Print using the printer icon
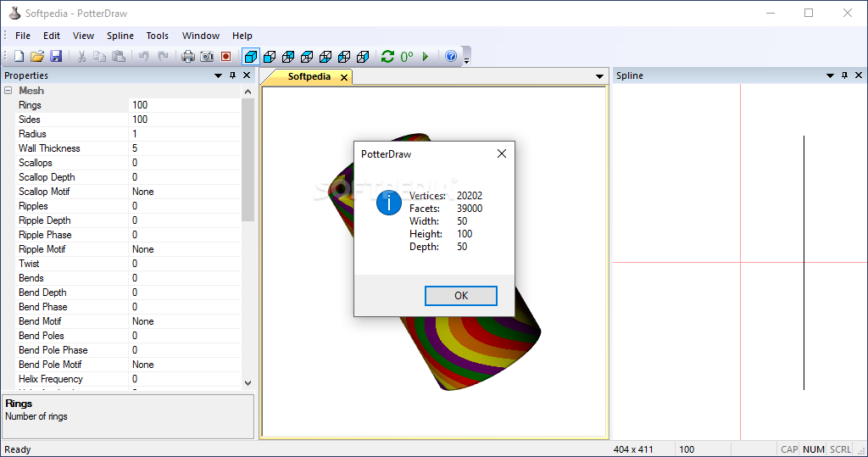This screenshot has width=868, height=457. click(188, 56)
